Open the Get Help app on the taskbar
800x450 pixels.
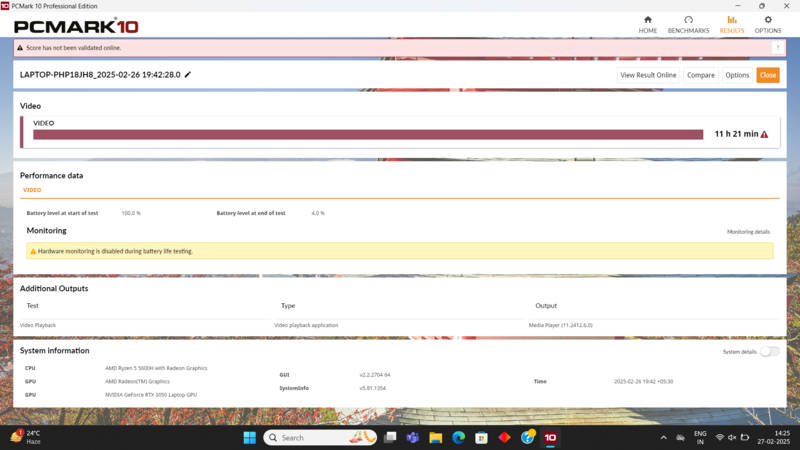point(527,437)
